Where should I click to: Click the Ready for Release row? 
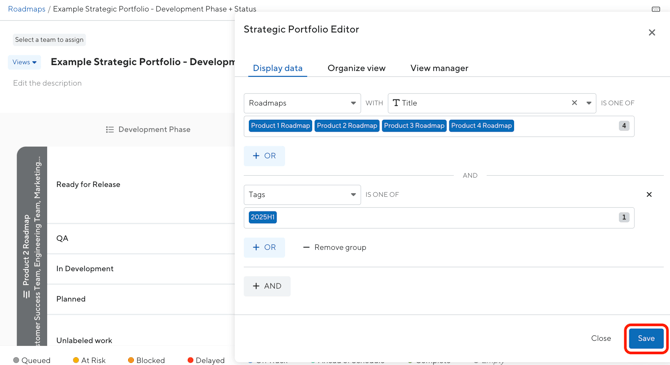coord(141,185)
